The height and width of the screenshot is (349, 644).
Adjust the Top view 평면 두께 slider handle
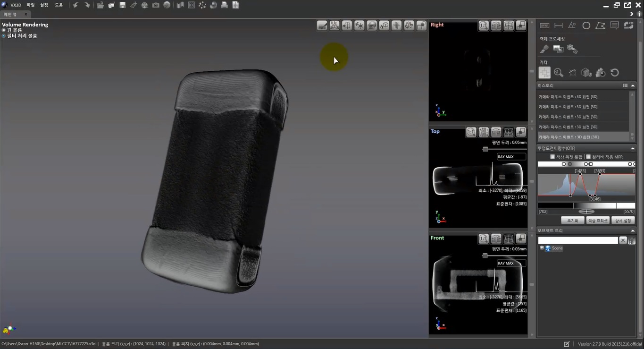485,149
